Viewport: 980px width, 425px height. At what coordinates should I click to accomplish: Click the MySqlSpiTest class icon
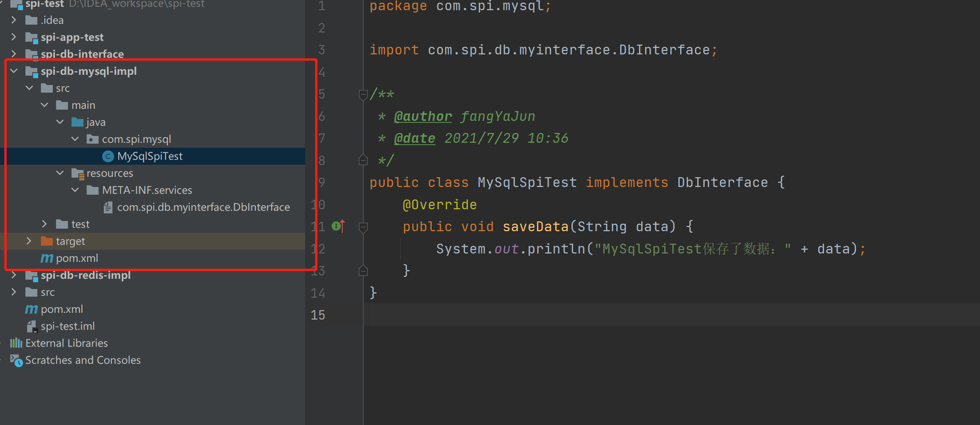pyautogui.click(x=108, y=156)
